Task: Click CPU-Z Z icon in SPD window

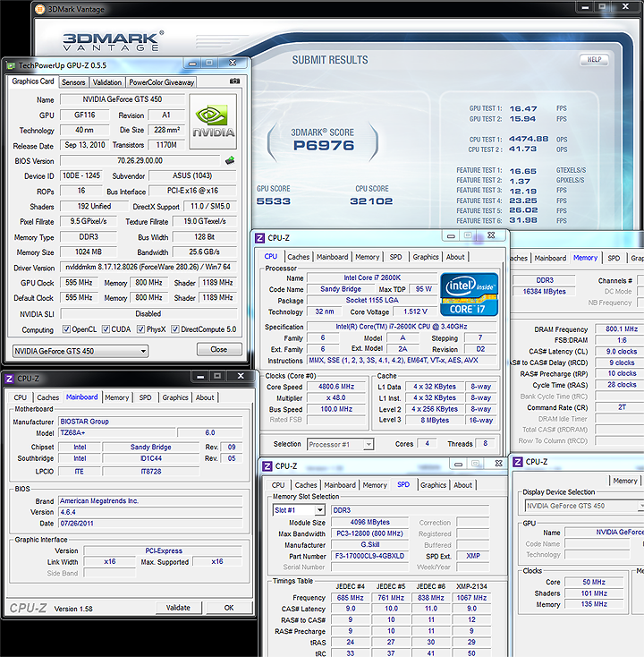Action: [267, 466]
